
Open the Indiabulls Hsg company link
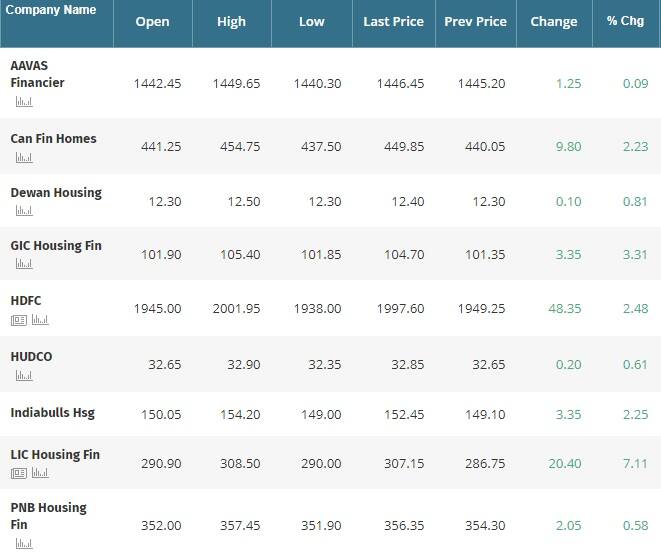[x=53, y=413]
